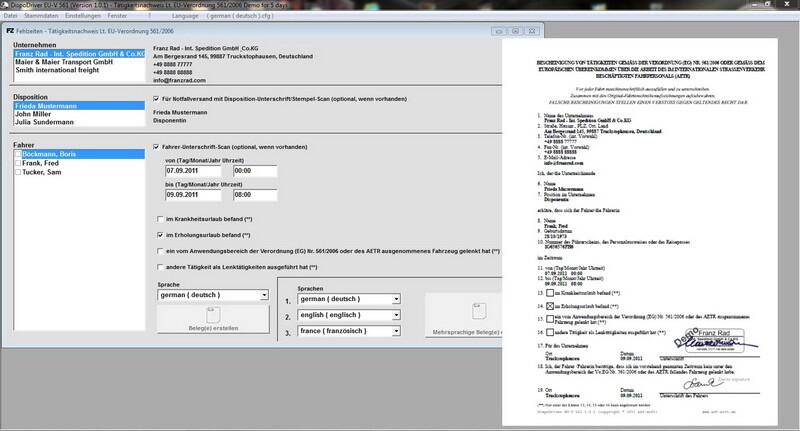Select company Smith international freight
This screenshot has width=800, height=431.
[x=57, y=70]
